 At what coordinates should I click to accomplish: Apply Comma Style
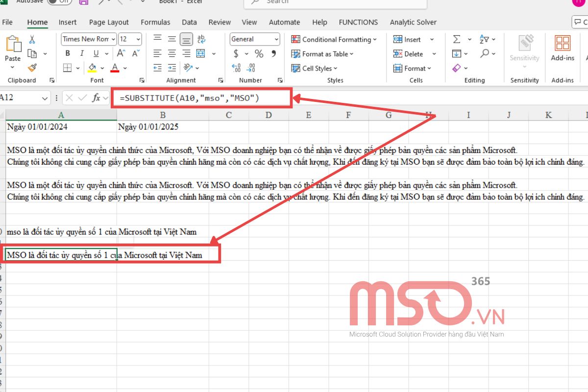click(273, 53)
